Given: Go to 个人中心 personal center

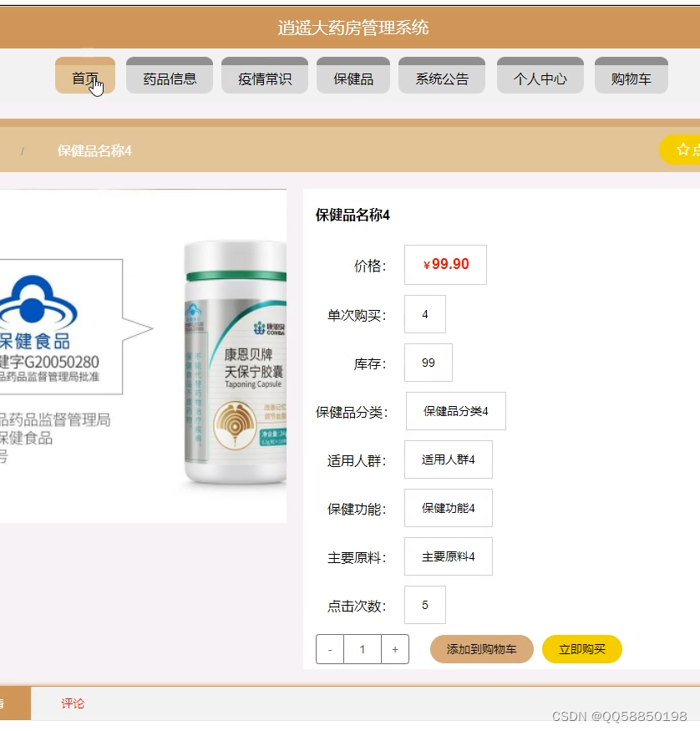Looking at the screenshot, I should (540, 75).
